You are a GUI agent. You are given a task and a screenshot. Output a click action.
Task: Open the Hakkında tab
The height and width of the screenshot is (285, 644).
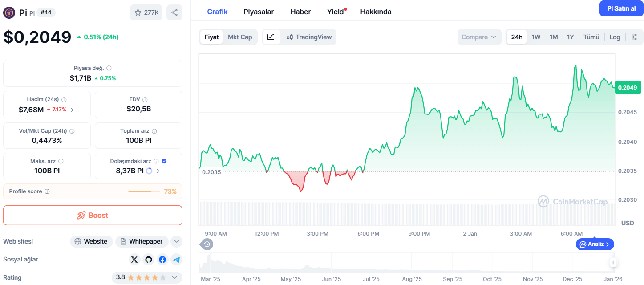tap(376, 12)
